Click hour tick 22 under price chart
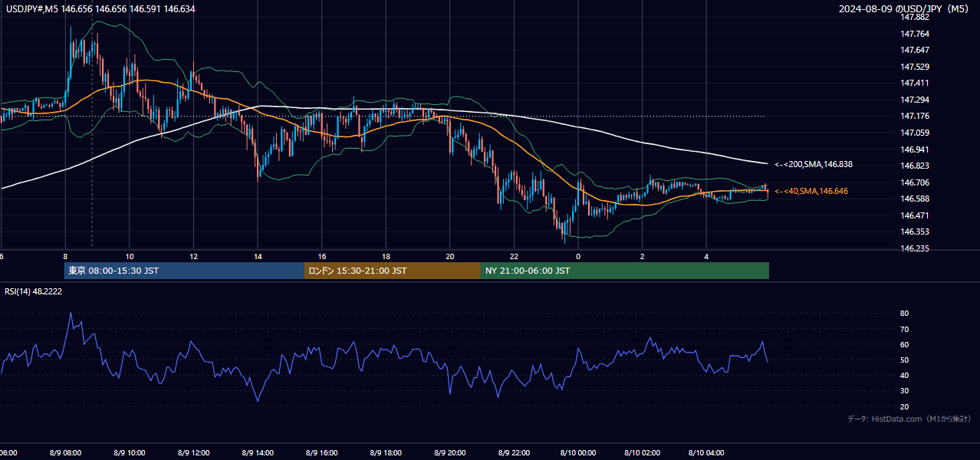Image resolution: width=980 pixels, height=460 pixels. 514,256
